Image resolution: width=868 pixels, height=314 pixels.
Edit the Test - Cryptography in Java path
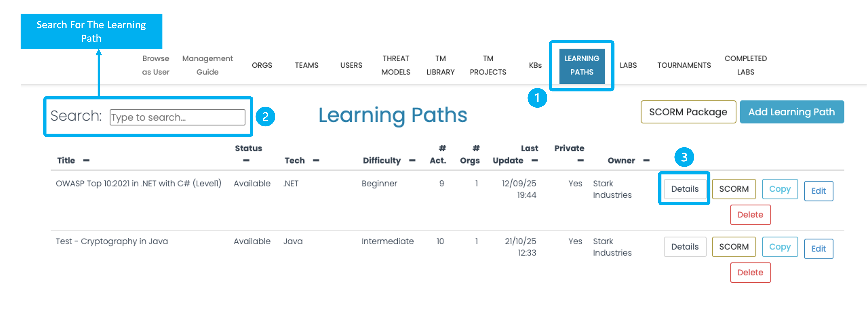coord(818,249)
